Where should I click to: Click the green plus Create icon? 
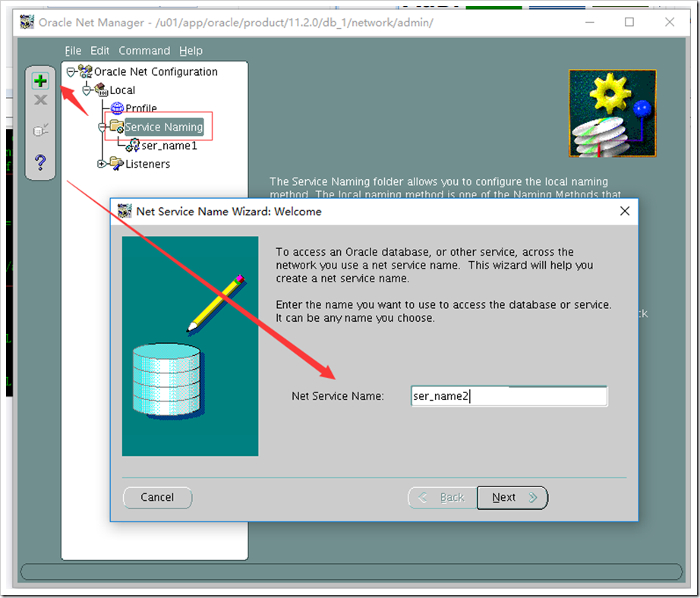pyautogui.click(x=40, y=80)
